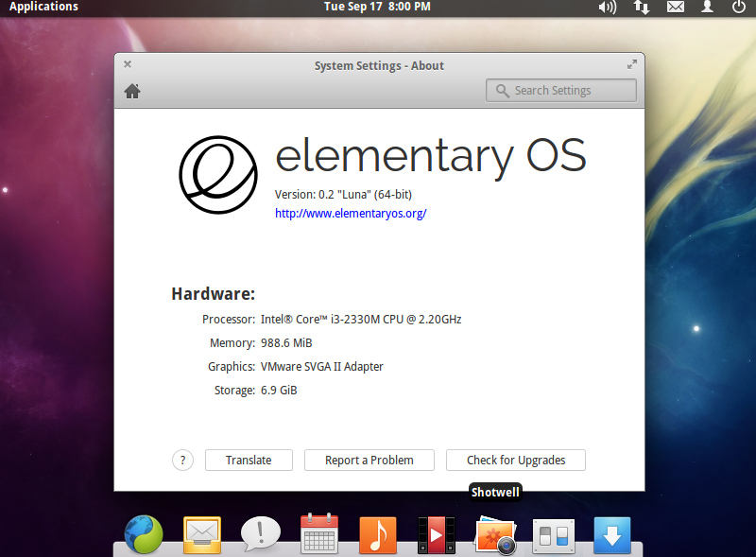The width and height of the screenshot is (756, 557).
Task: Open the messaging envelope indicator
Action: point(676,7)
